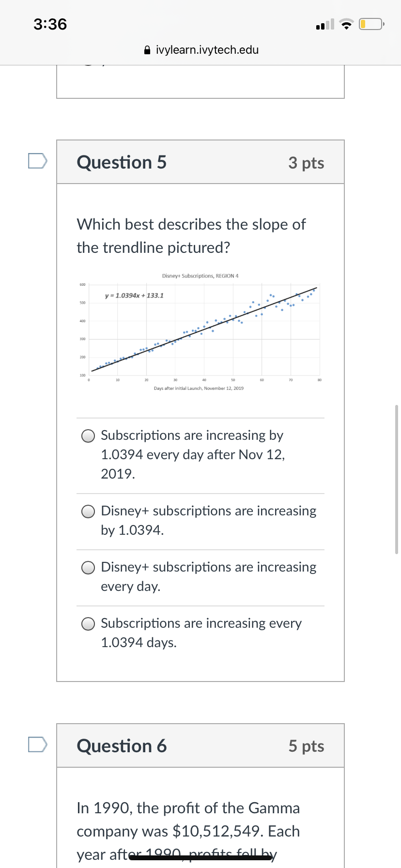
Task: Tap the cellular signal bars icon
Action: coord(324,24)
